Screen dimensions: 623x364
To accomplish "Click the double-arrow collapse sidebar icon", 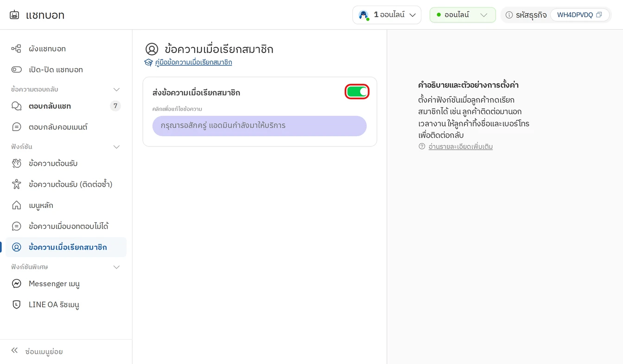I will pyautogui.click(x=14, y=351).
